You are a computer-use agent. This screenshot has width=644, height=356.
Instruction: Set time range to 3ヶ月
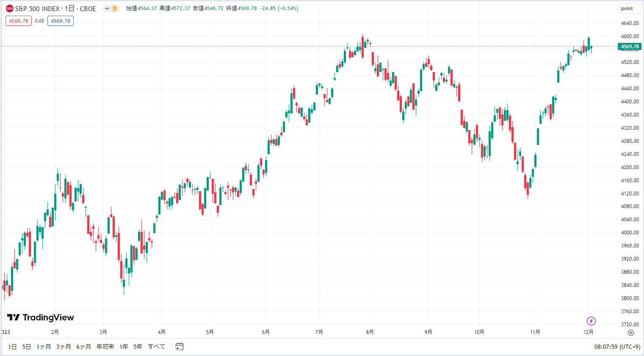(x=64, y=347)
